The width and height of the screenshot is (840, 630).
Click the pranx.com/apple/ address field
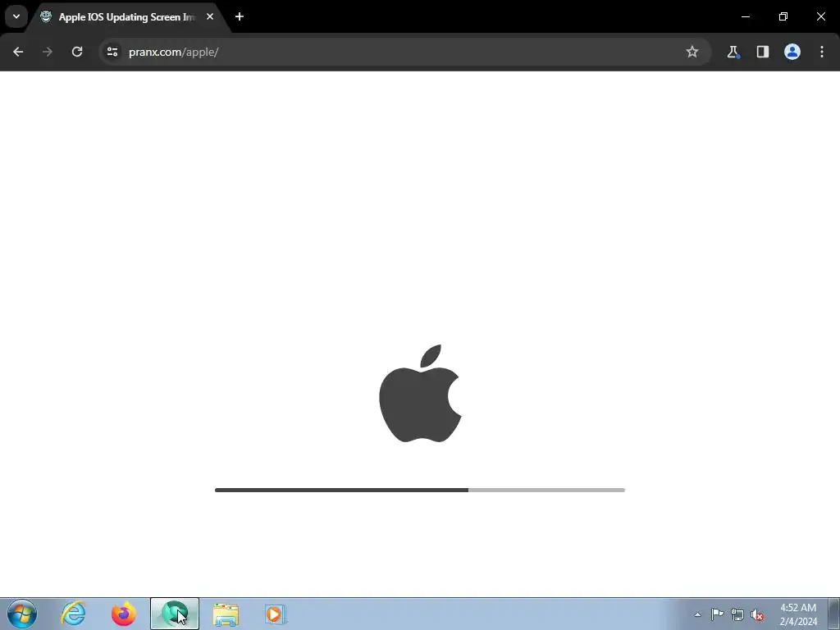click(x=404, y=52)
